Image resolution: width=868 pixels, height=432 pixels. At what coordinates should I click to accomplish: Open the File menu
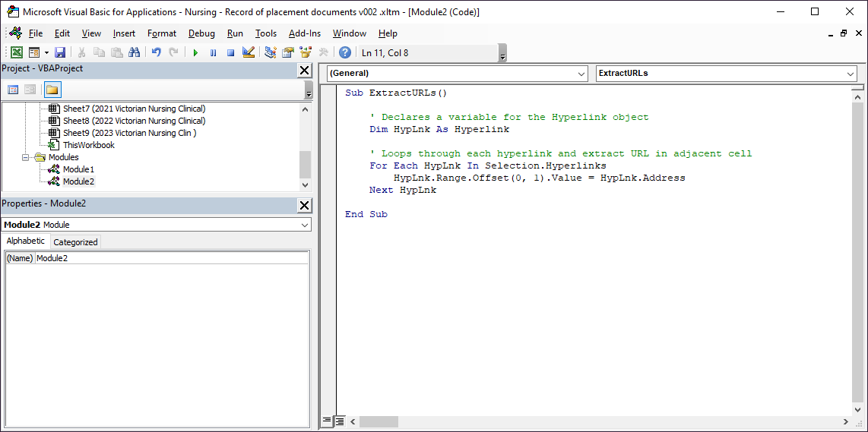(36, 33)
